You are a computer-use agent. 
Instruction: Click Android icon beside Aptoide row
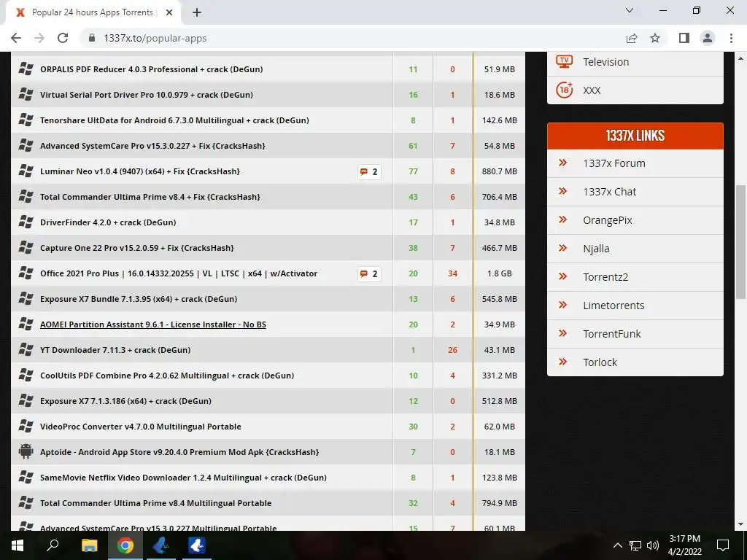(26, 451)
